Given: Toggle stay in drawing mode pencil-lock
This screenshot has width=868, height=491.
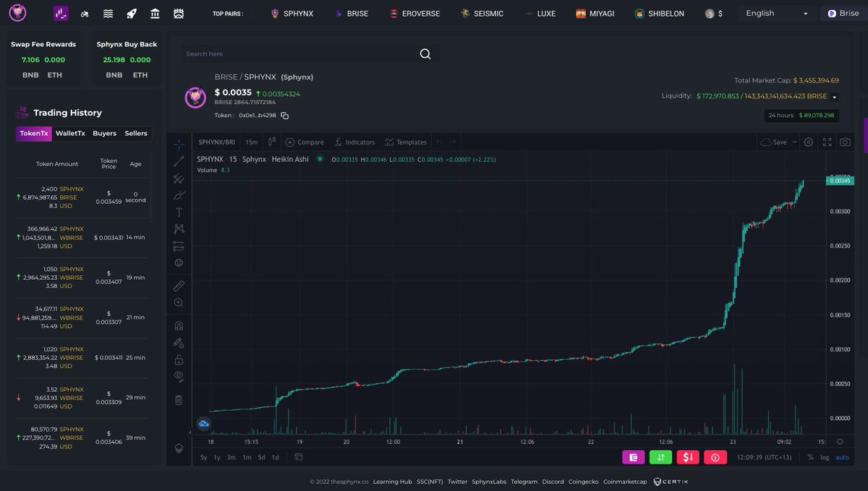Looking at the screenshot, I should click(179, 343).
